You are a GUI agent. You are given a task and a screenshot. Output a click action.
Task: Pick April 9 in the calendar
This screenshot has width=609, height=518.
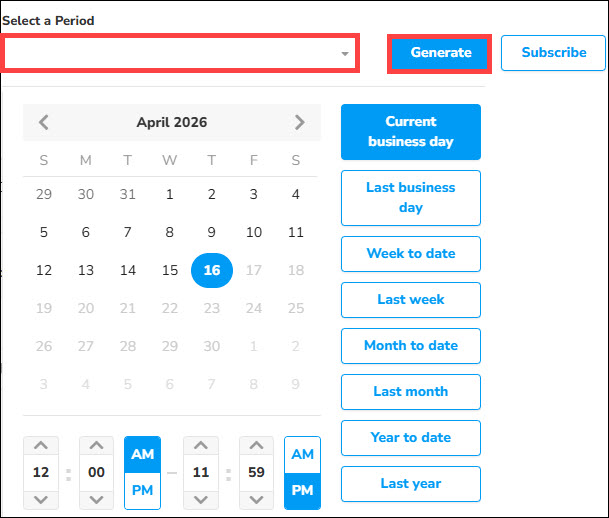(x=212, y=232)
